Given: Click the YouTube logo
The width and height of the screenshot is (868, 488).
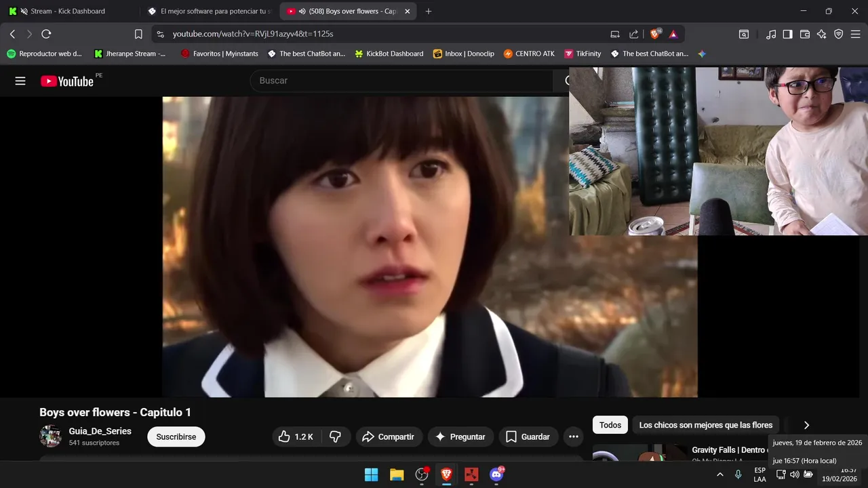Looking at the screenshot, I should (67, 81).
